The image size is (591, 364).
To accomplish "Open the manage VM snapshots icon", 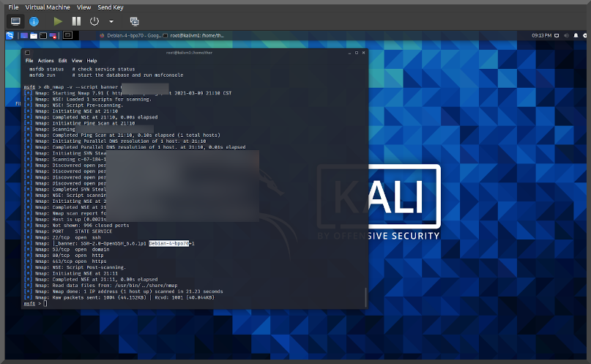I will [134, 21].
